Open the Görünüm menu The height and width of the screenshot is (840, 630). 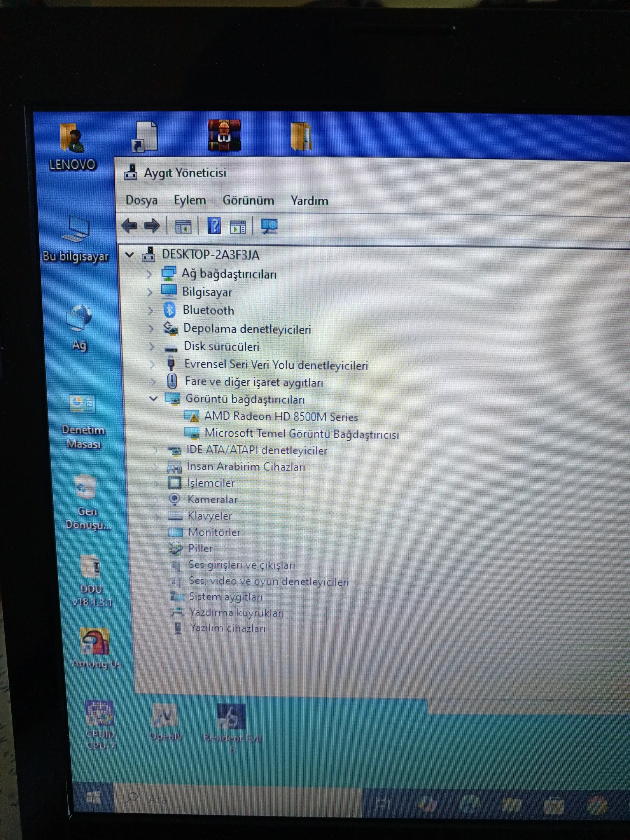click(x=248, y=201)
